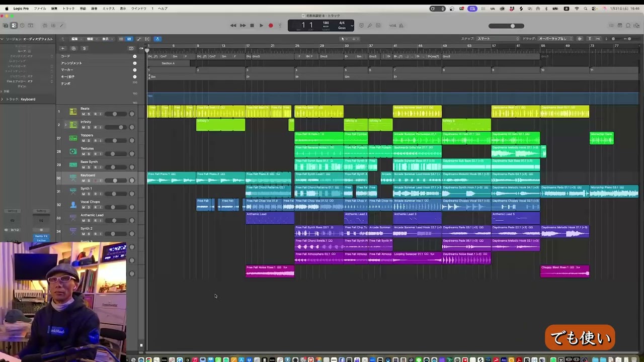Open the tracks area view dropdown menu
Screen dimensions: 644x362
point(106,39)
